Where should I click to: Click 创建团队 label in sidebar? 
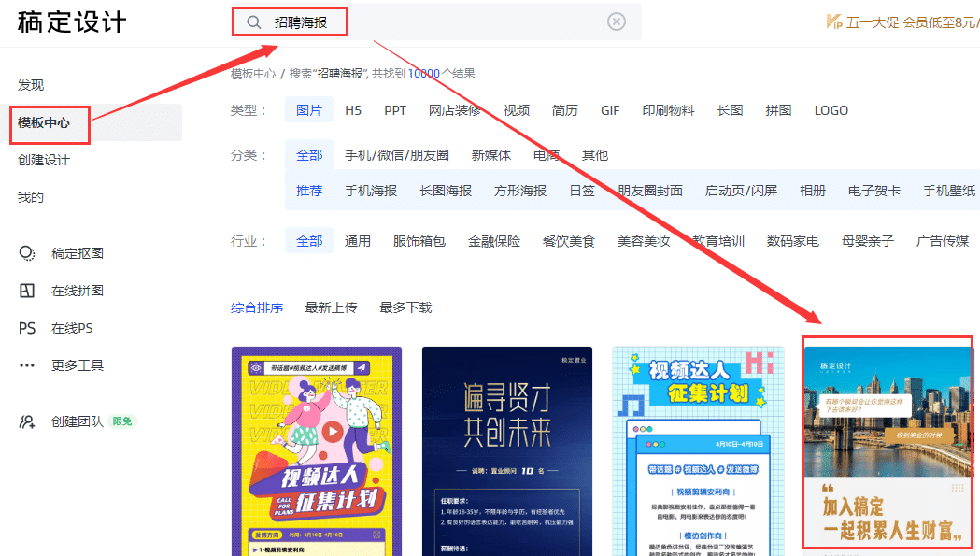(x=78, y=421)
